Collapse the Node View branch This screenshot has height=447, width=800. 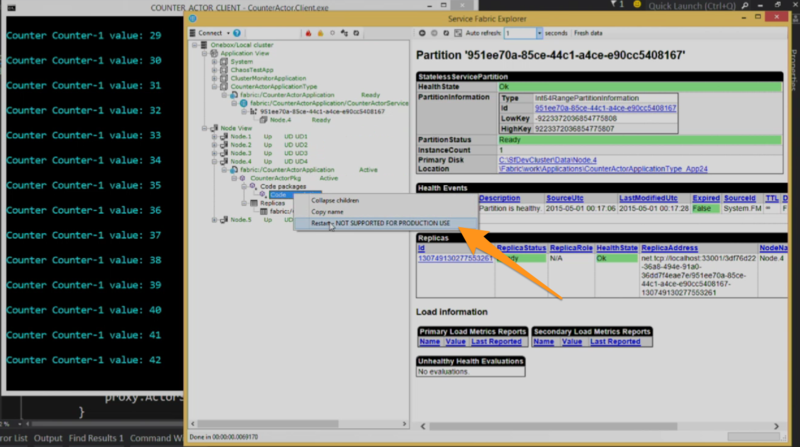(x=204, y=128)
